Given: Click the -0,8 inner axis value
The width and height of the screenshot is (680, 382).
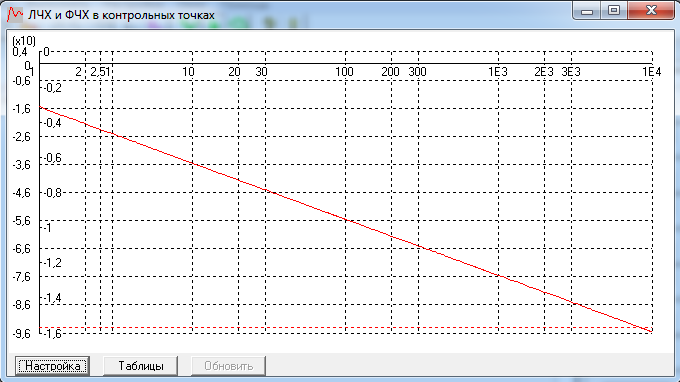Looking at the screenshot, I should pos(52,193).
